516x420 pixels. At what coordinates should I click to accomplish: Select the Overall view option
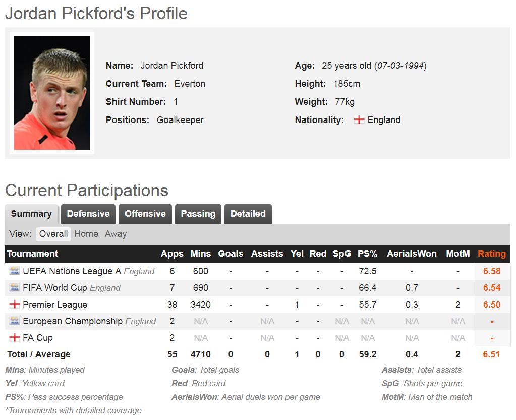53,234
